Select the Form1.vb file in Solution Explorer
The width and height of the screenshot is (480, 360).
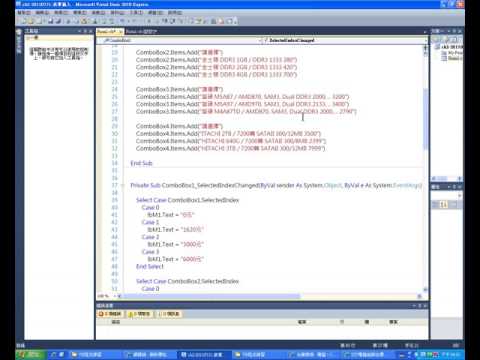coord(453,58)
